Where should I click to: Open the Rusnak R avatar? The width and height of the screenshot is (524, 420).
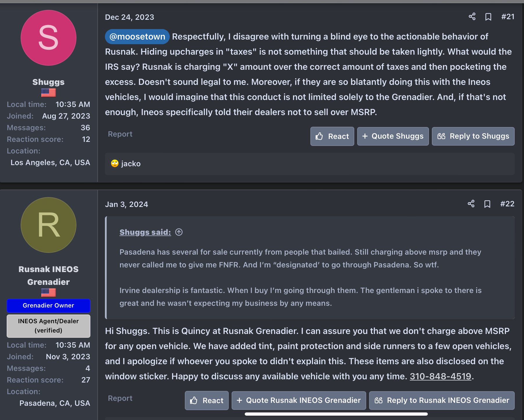point(49,225)
